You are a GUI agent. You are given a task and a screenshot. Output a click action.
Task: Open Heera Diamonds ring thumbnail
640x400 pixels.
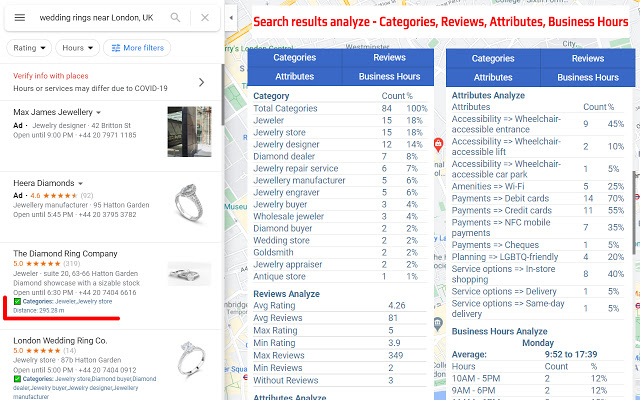[x=189, y=202]
